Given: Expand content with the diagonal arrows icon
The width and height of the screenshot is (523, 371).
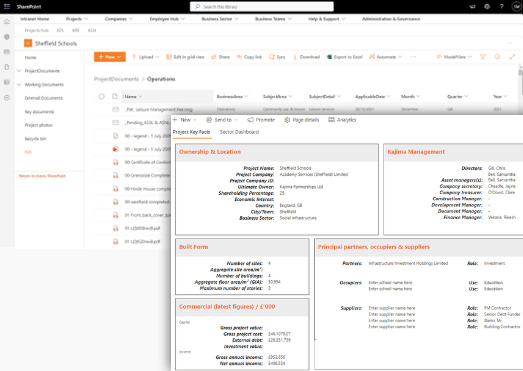Looking at the screenshot, I should 512,57.
